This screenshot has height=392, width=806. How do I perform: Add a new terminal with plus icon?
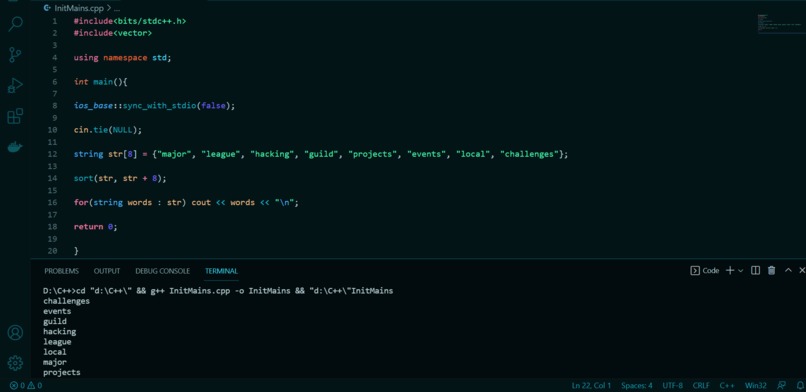[x=729, y=270]
